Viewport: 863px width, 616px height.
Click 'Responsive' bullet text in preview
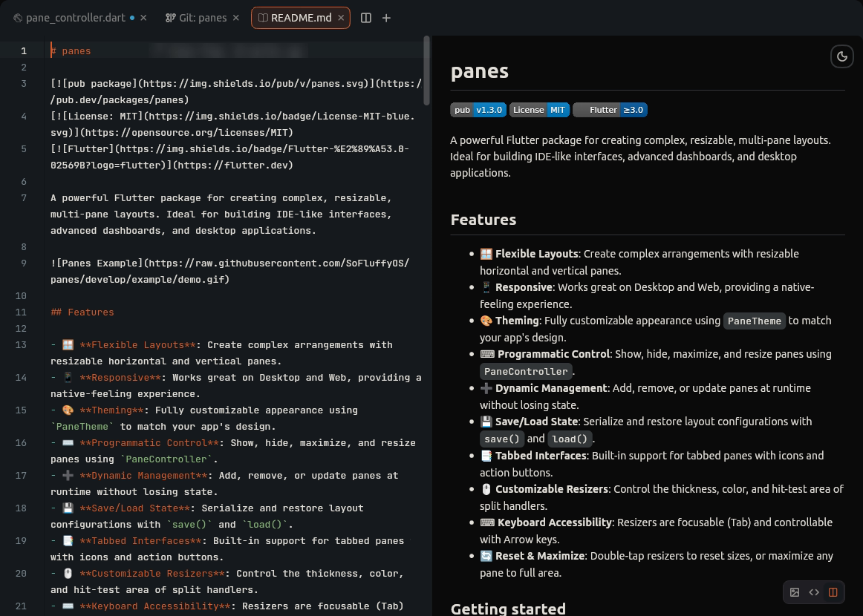click(524, 287)
